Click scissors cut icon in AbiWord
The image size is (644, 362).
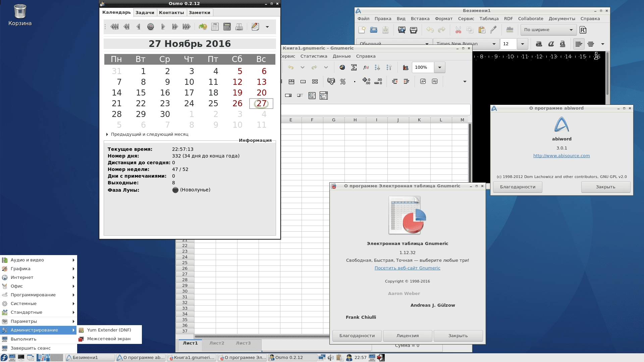point(458,30)
